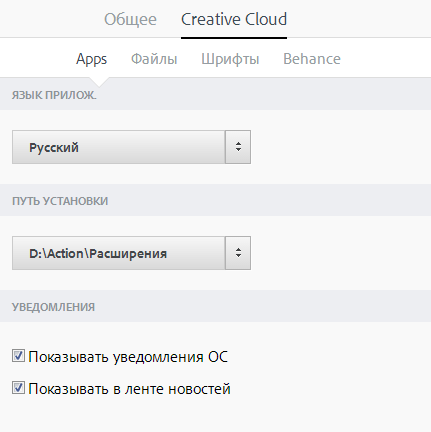
Task: Click the Показывать уведомления ОС label text
Action: pos(128,357)
